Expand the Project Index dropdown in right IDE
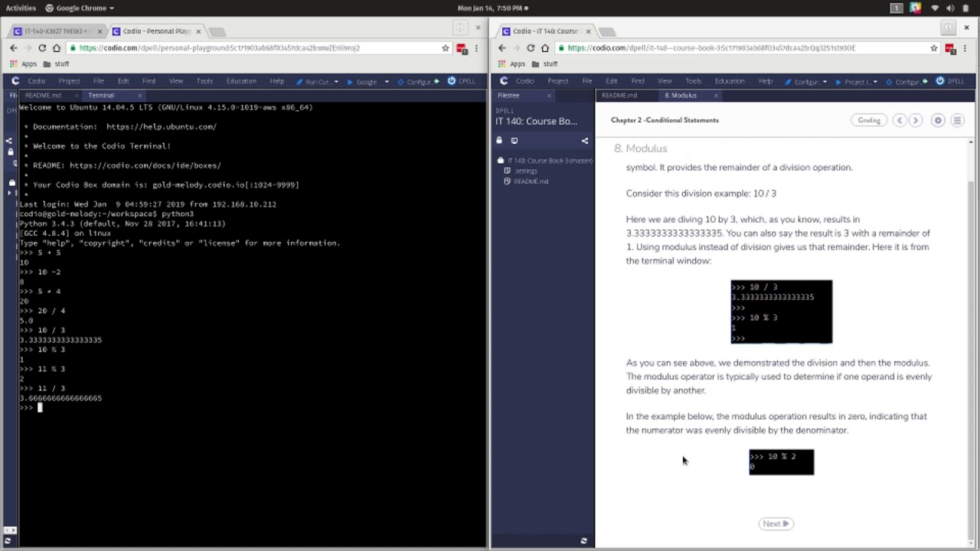This screenshot has width=980, height=551. tap(875, 82)
